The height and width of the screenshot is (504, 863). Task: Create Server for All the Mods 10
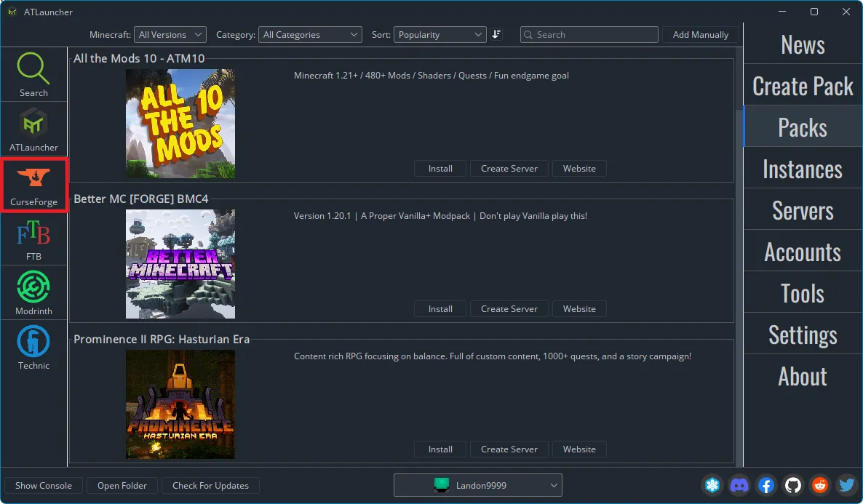[x=509, y=169]
